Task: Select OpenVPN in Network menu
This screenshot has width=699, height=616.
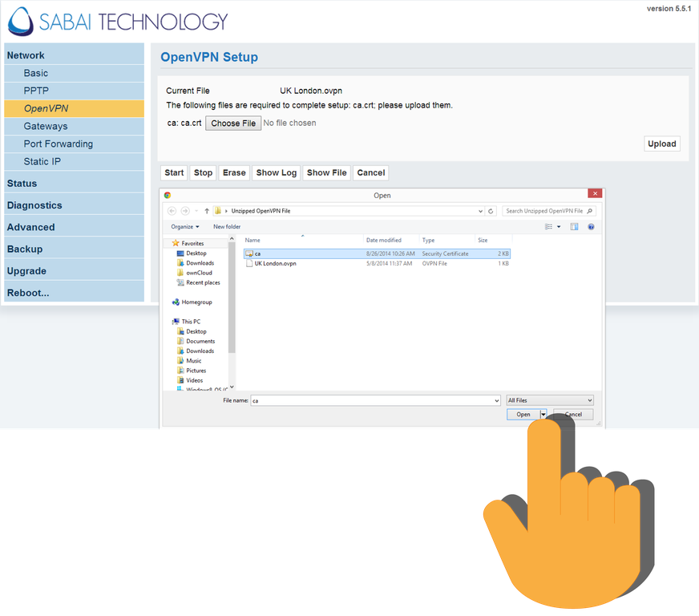Action: click(74, 108)
